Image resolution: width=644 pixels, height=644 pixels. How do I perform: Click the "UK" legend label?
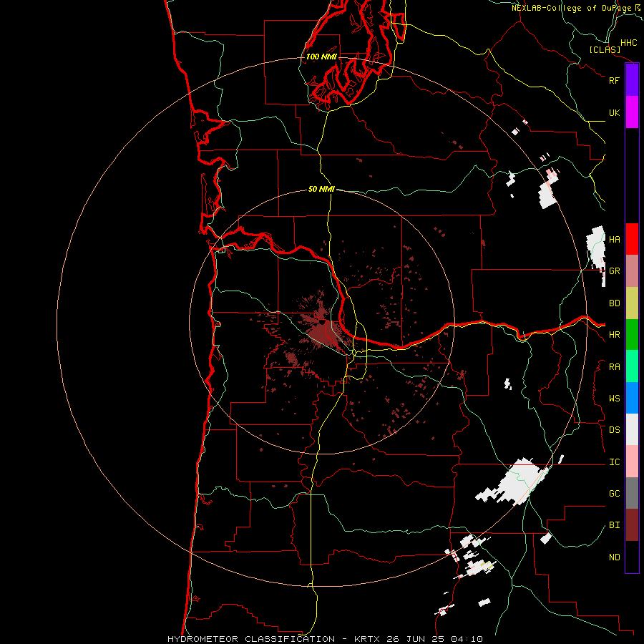pos(614,112)
